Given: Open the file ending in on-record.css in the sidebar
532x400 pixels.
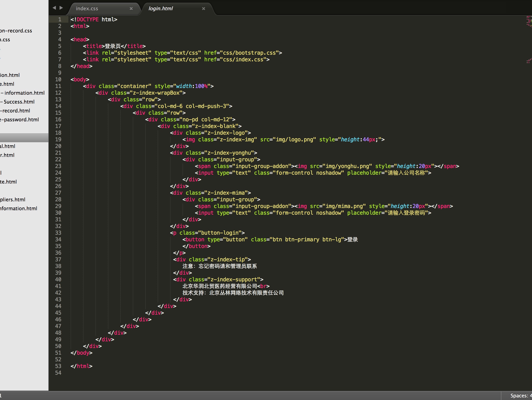Looking at the screenshot, I should [16, 31].
